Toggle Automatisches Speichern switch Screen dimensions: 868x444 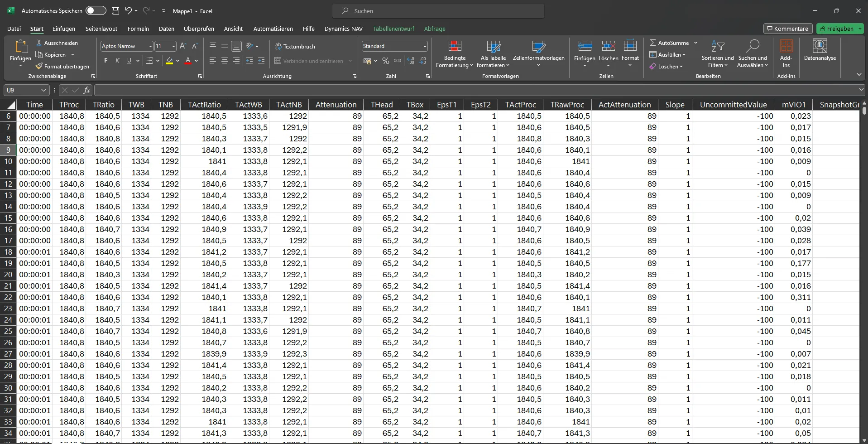click(96, 11)
